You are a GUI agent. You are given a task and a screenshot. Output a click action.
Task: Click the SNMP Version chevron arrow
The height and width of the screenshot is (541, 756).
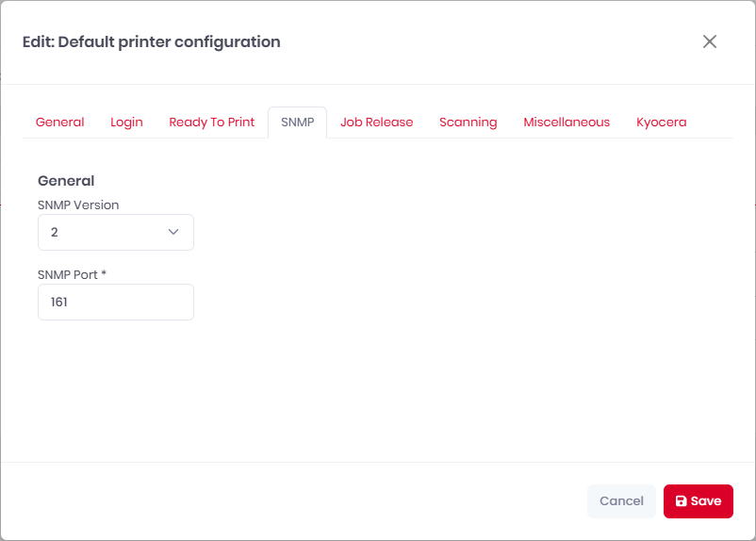point(173,232)
